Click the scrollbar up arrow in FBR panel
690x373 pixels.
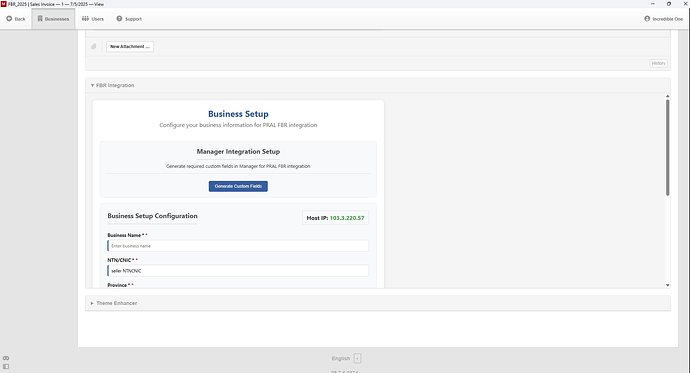click(x=668, y=96)
